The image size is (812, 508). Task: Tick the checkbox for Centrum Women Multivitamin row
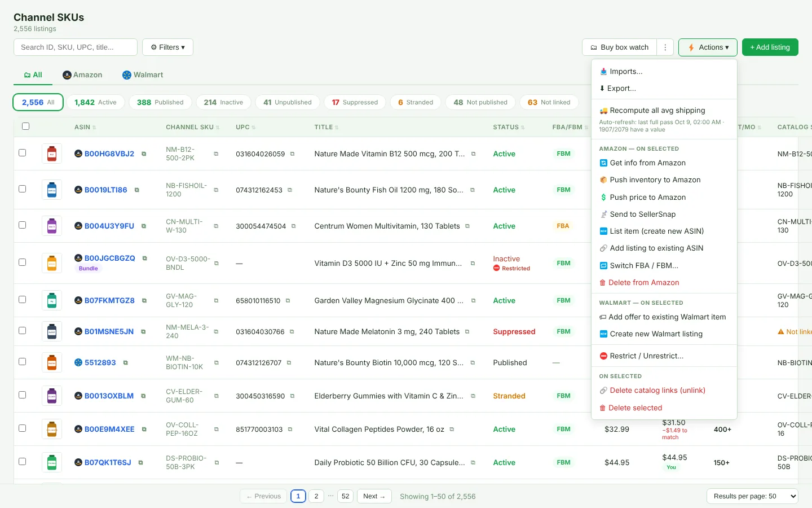(23, 225)
